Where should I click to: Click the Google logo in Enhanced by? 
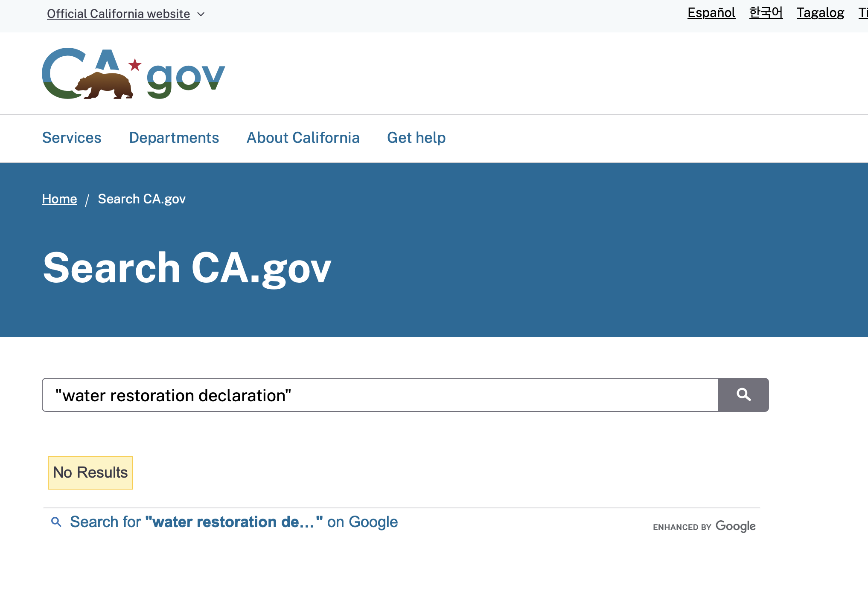[735, 526]
